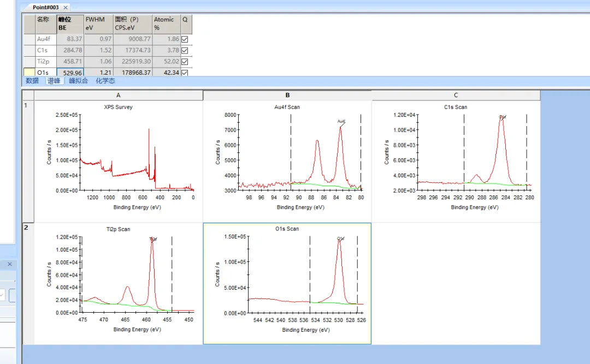
Task: Open the C1s Scan spectrum cell
Action: (x=456, y=161)
